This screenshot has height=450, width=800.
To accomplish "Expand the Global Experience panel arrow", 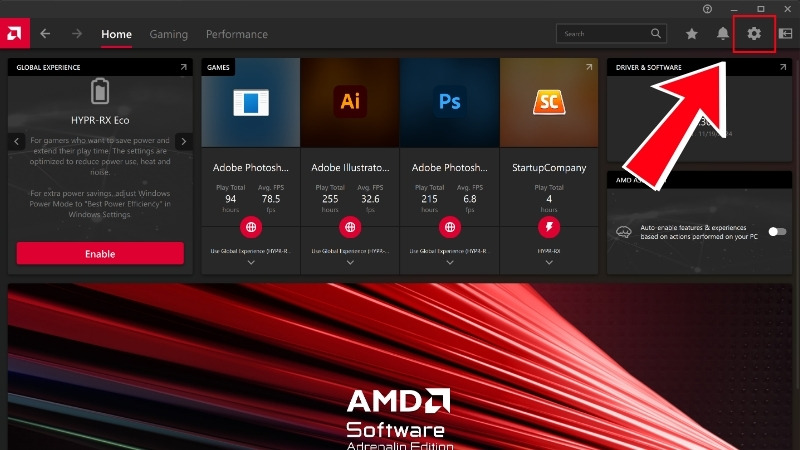I will pyautogui.click(x=183, y=67).
